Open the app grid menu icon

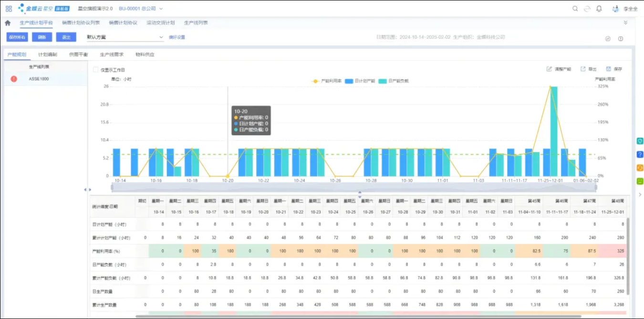tap(9, 9)
